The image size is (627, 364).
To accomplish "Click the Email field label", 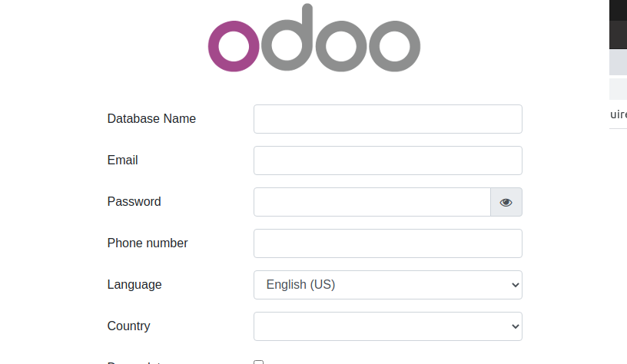I will (x=123, y=160).
